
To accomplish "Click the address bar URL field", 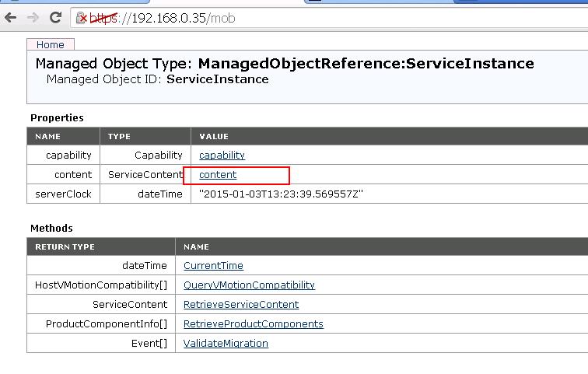I will 329,18.
